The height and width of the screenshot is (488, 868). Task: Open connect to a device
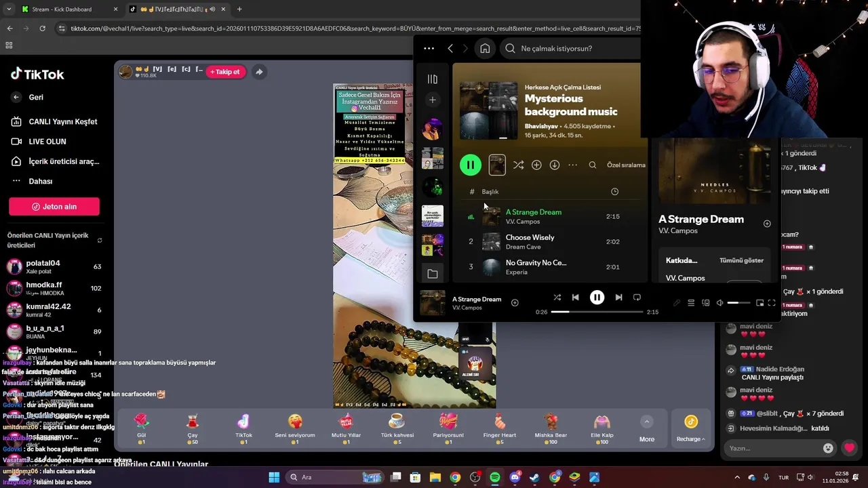point(706,303)
